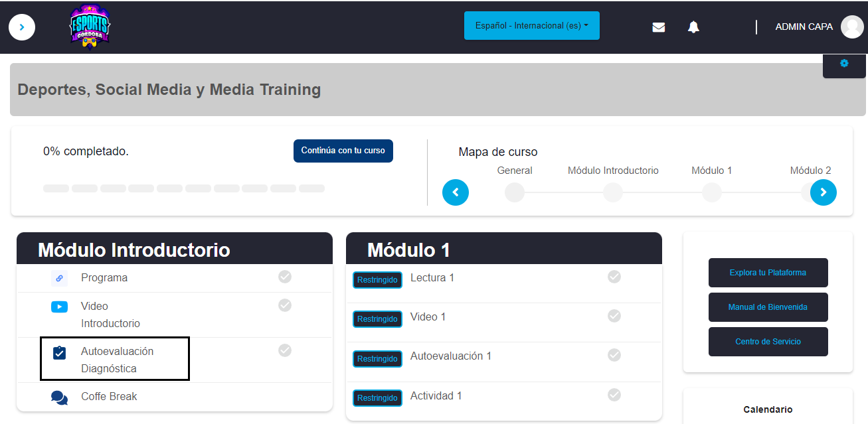The height and width of the screenshot is (424, 868).
Task: Open the Coffe Break forum
Action: click(109, 397)
